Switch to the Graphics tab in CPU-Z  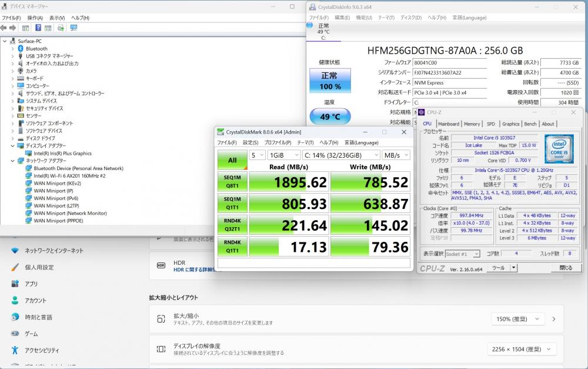coord(511,124)
